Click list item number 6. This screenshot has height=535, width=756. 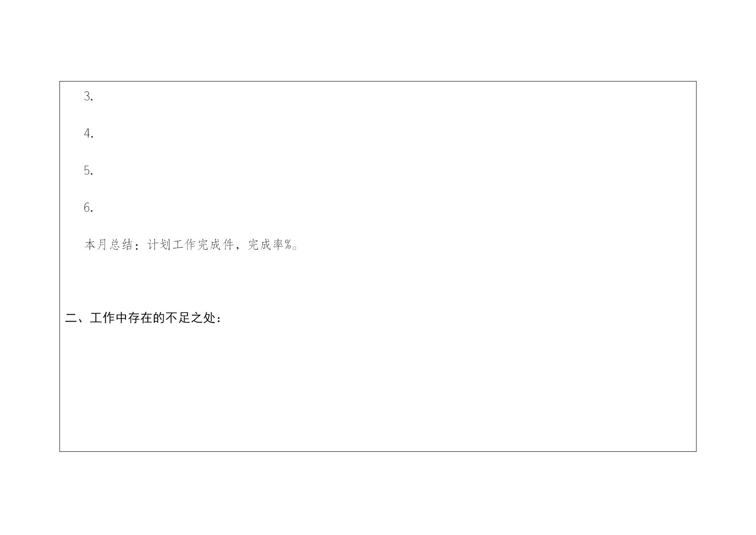89,208
